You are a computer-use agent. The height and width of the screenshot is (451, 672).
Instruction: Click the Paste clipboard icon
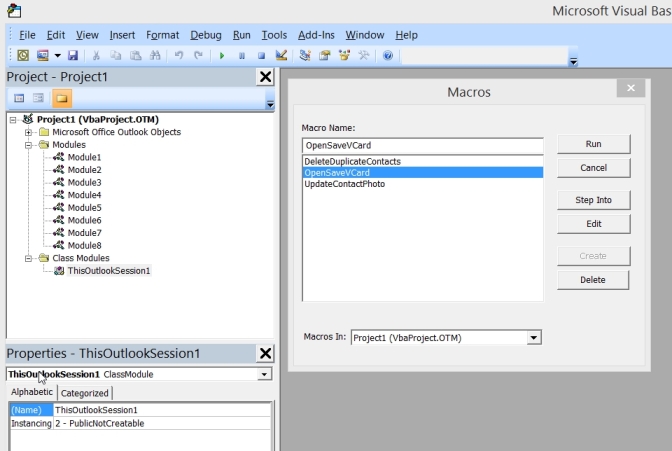tap(135, 55)
